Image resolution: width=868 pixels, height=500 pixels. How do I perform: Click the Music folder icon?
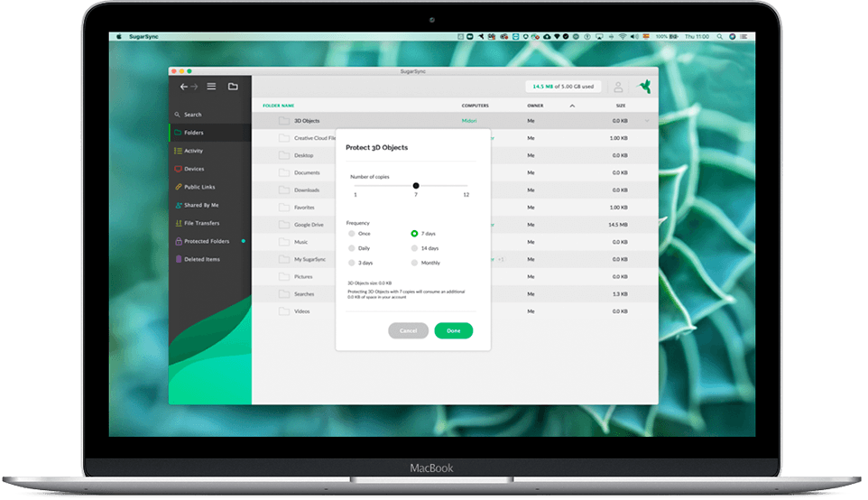[x=284, y=242]
